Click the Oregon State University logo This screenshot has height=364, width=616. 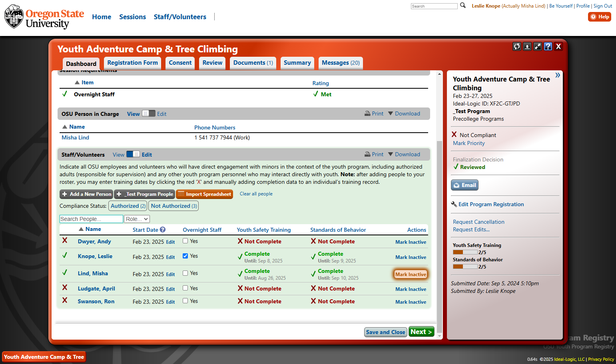click(x=44, y=17)
